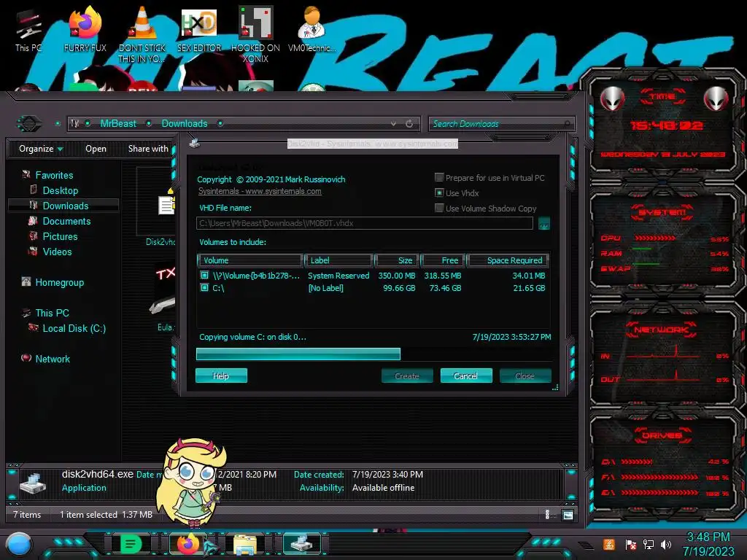This screenshot has height=560, width=747.
Task: Click Favorites heading in navigation pane
Action: pos(54,175)
